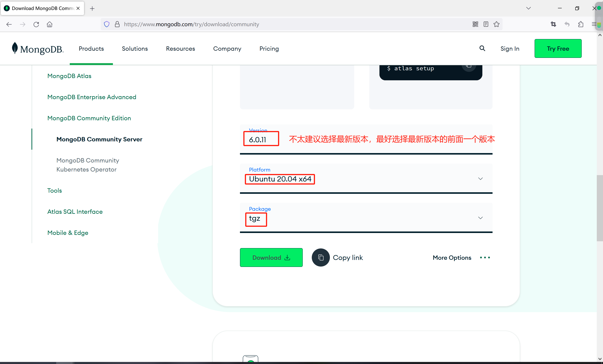603x364 pixels.
Task: Click the screenshot crop icon in toolbar
Action: (x=553, y=24)
